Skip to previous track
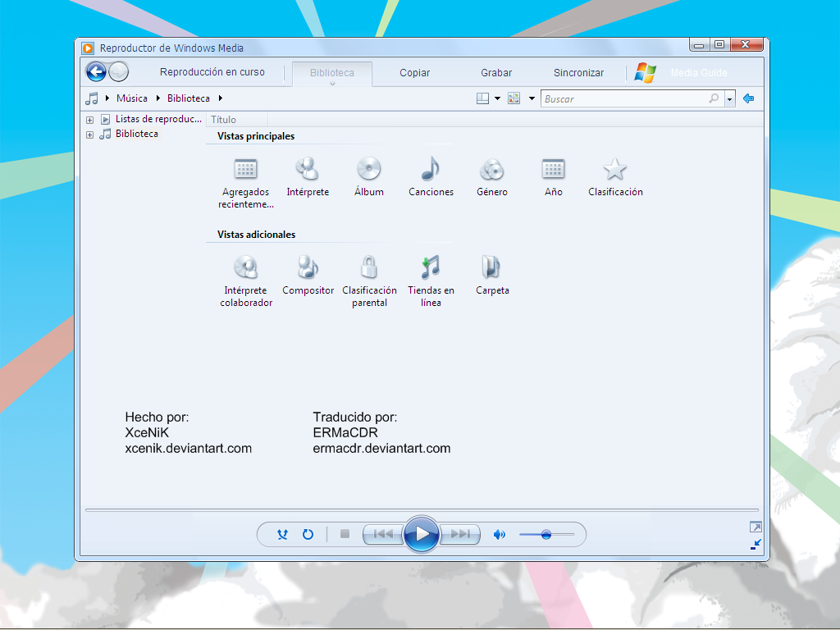The width and height of the screenshot is (840, 630). pyautogui.click(x=382, y=534)
